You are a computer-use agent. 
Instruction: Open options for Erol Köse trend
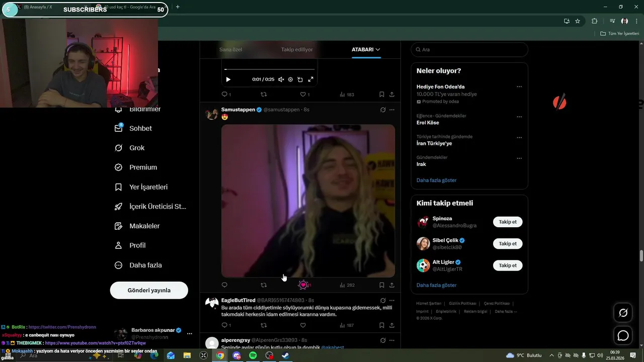(x=519, y=117)
